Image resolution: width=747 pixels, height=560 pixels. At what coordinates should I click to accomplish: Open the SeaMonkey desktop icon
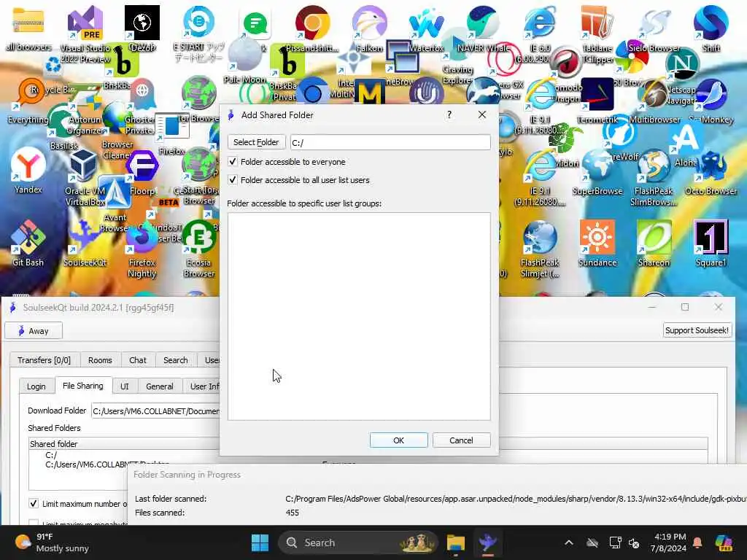pyautogui.click(x=711, y=101)
